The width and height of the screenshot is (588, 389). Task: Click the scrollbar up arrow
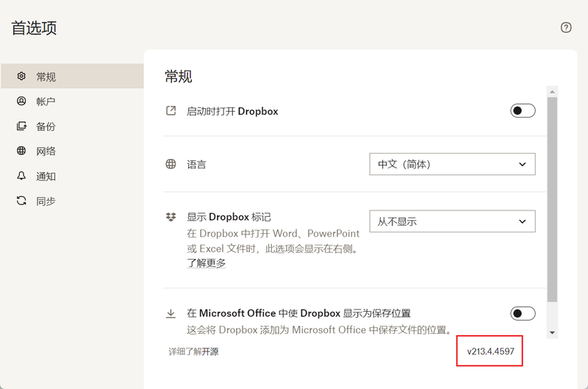pyautogui.click(x=553, y=91)
